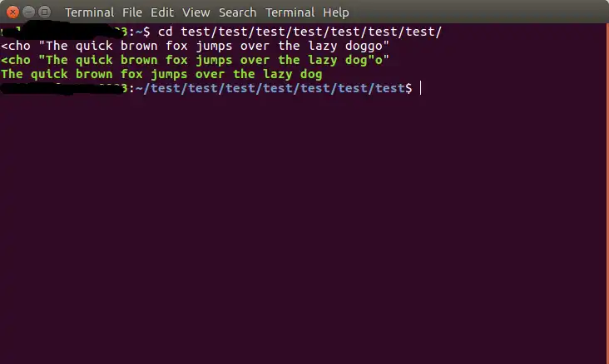The image size is (609, 364).
Task: Click the word doggo in white command
Action: tap(364, 47)
